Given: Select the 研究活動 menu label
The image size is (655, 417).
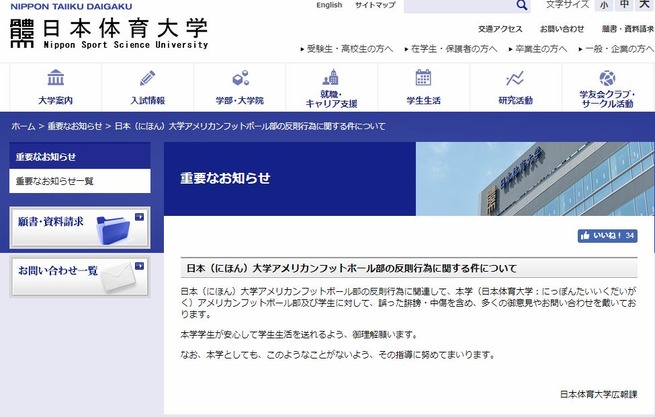Looking at the screenshot, I should pyautogui.click(x=515, y=100).
